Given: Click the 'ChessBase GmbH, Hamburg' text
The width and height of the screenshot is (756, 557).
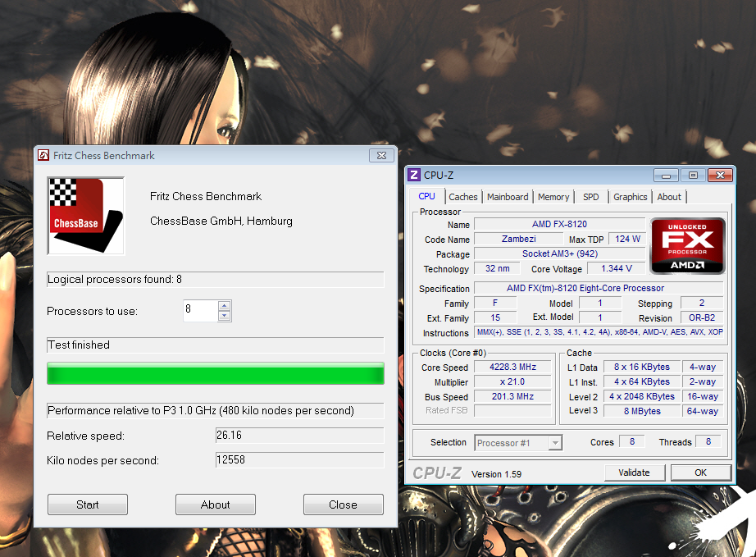Looking at the screenshot, I should [221, 221].
